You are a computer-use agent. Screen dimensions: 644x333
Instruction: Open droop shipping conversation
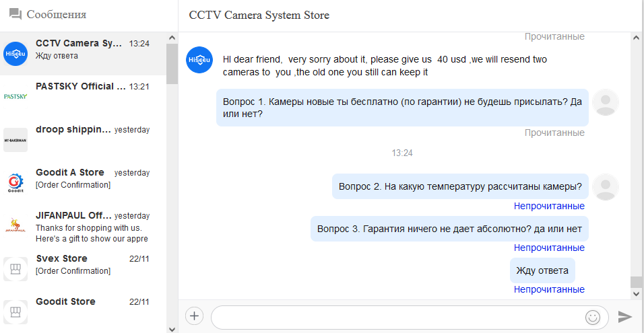coord(83,139)
